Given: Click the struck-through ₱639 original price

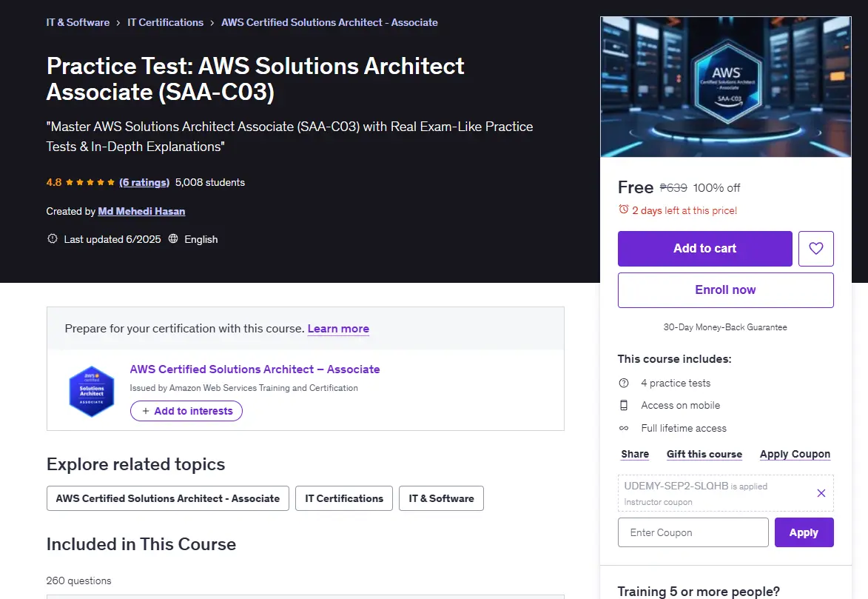Looking at the screenshot, I should 673,188.
